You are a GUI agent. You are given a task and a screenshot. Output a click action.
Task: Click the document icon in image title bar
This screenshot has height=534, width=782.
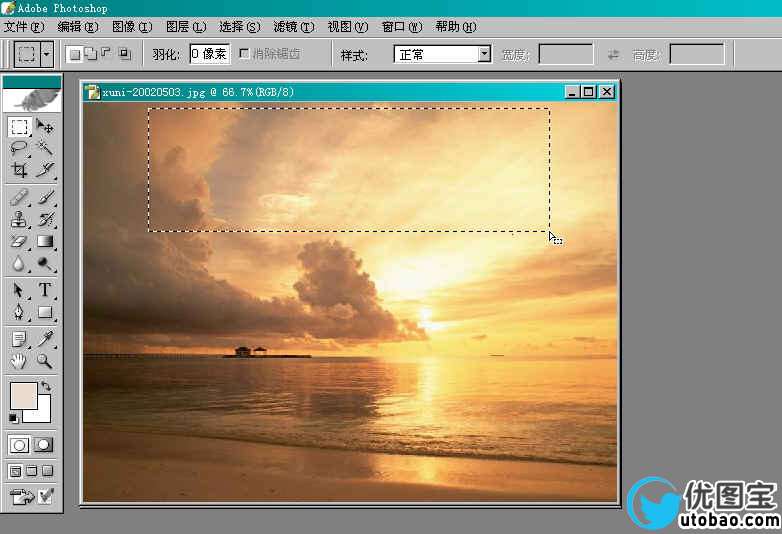click(x=92, y=92)
